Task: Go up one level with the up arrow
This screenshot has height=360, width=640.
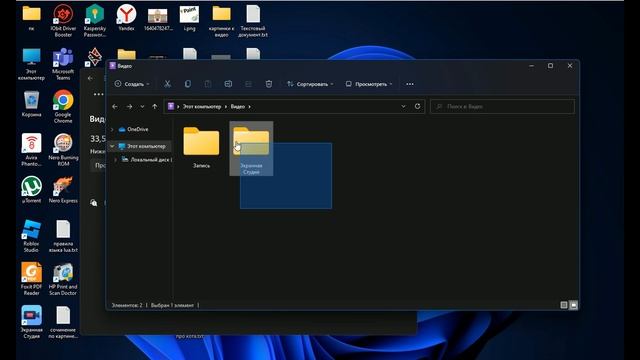Action: point(155,107)
